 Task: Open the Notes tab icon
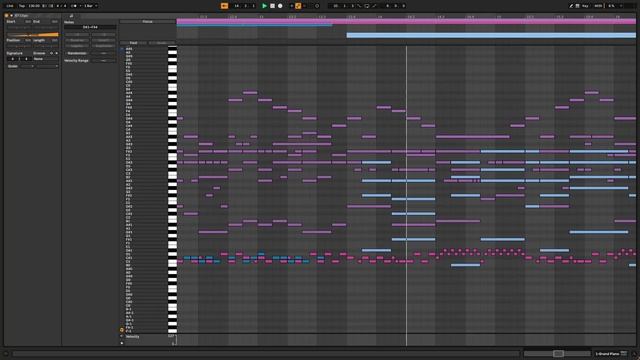pos(71,16)
